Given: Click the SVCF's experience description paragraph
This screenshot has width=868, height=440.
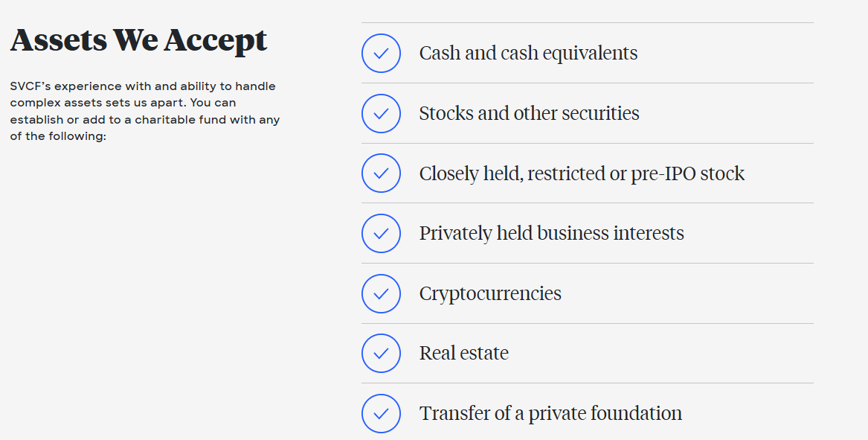Looking at the screenshot, I should pos(145,111).
